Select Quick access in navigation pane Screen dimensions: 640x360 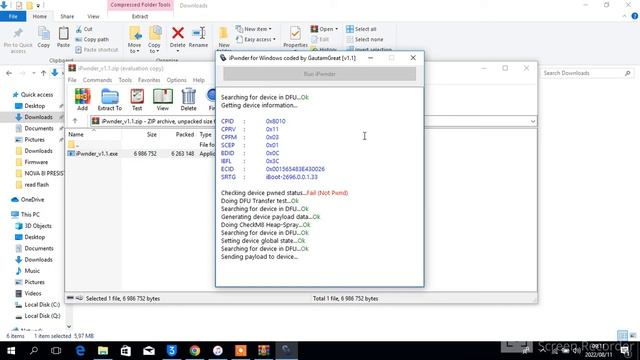click(33, 94)
